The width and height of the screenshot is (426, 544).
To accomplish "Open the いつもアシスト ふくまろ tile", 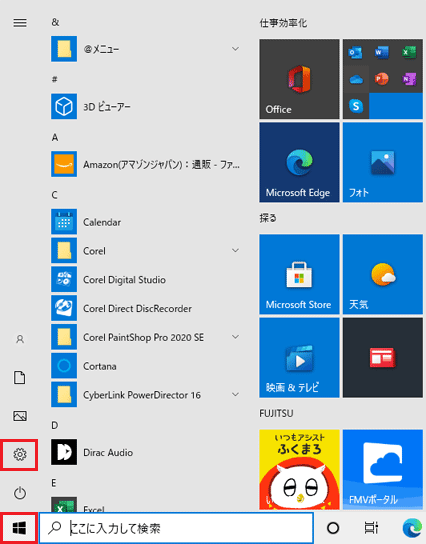I will click(x=299, y=469).
